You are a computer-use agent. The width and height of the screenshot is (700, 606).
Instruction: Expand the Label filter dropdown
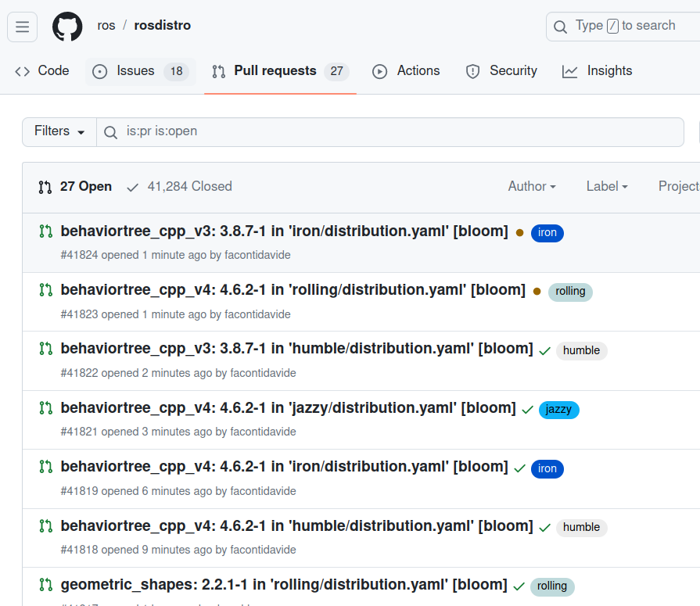tap(607, 187)
